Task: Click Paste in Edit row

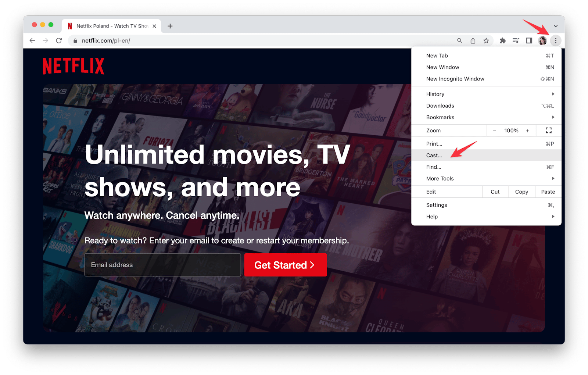Action: (548, 192)
